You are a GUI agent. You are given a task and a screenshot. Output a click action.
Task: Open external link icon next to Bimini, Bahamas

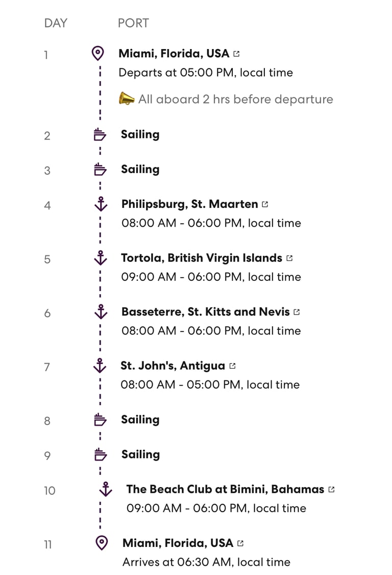click(331, 490)
